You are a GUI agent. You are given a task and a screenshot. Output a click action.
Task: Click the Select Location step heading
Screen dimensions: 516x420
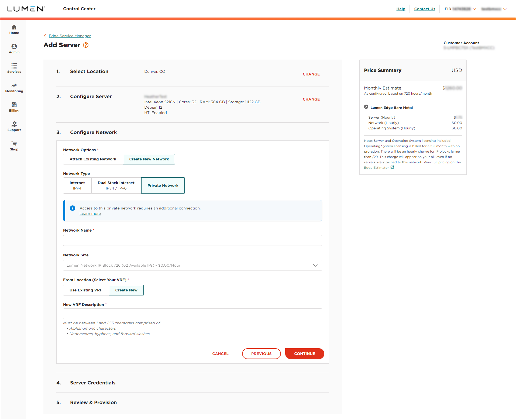coord(89,71)
